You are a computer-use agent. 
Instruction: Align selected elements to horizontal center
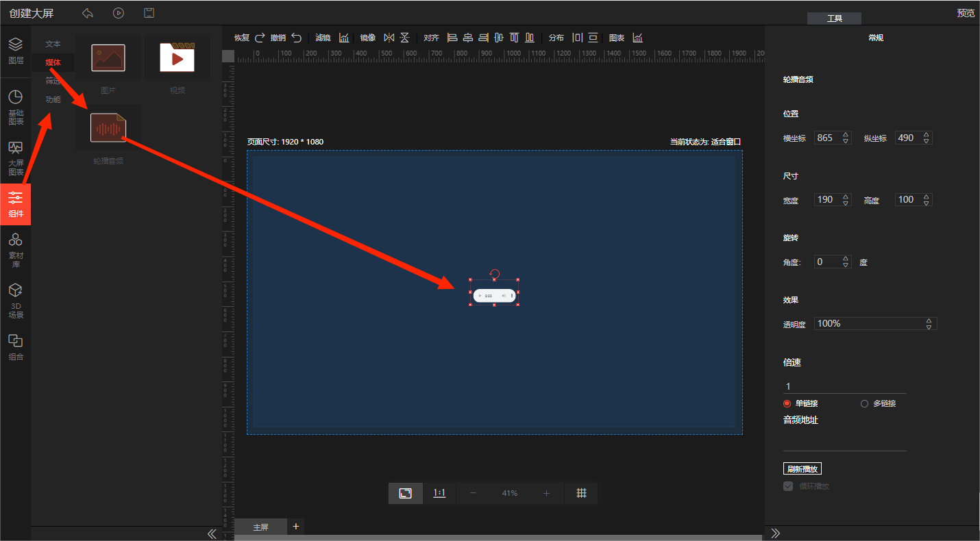click(x=468, y=38)
